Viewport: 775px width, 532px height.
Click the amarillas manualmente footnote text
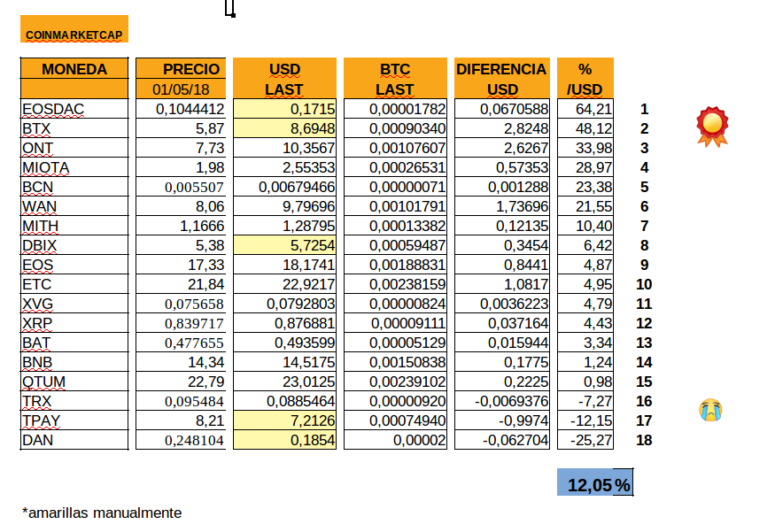click(102, 513)
